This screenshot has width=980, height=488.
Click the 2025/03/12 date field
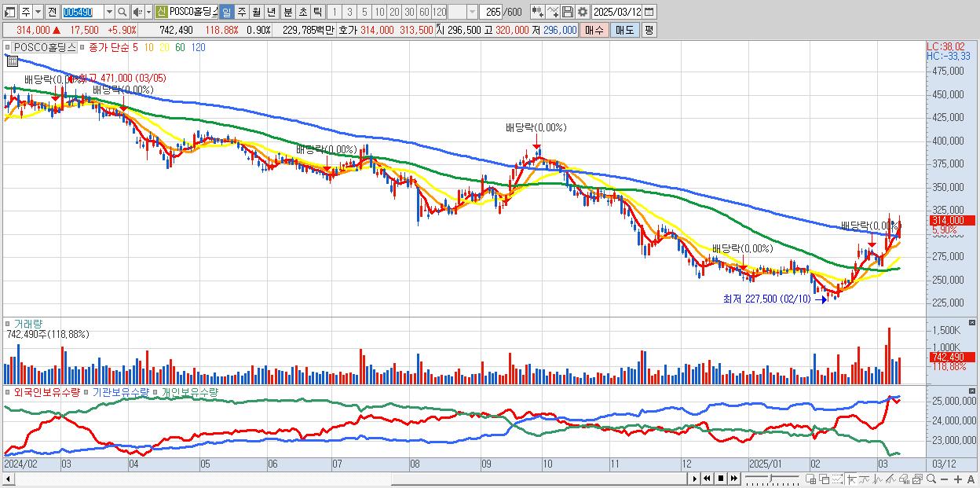616,12
